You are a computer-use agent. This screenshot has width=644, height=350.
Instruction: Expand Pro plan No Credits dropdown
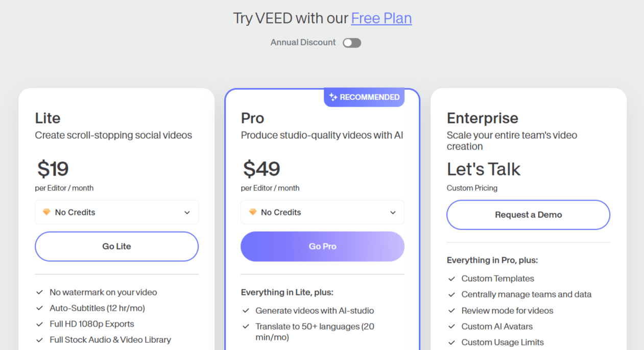322,212
